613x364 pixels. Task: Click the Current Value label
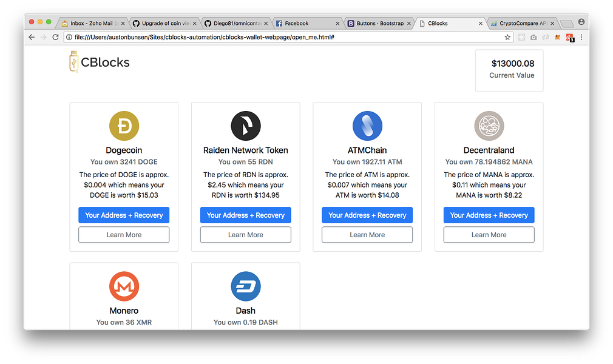[x=512, y=75]
